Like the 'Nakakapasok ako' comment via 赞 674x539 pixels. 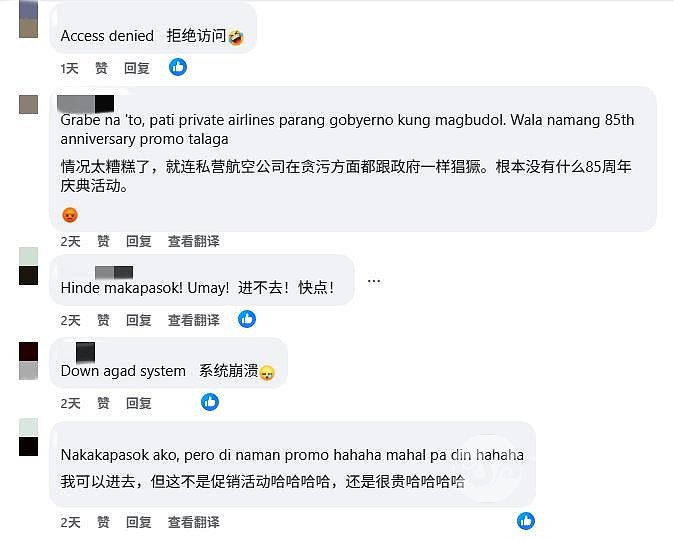click(103, 522)
